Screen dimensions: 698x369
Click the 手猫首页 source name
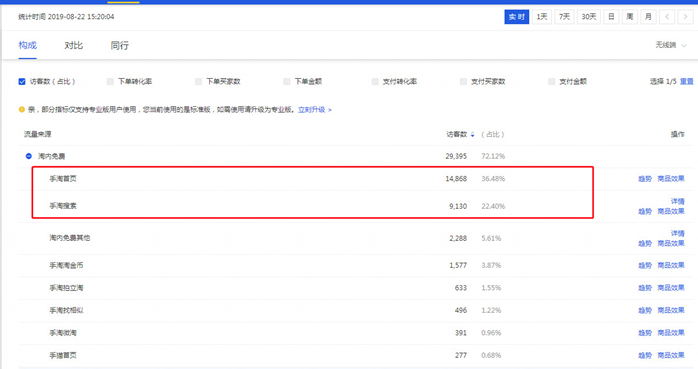63,356
